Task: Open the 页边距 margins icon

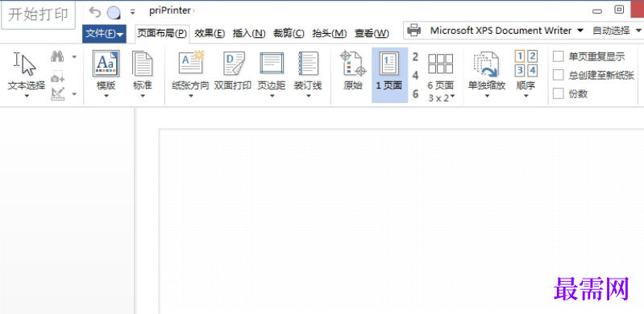Action: point(272,64)
